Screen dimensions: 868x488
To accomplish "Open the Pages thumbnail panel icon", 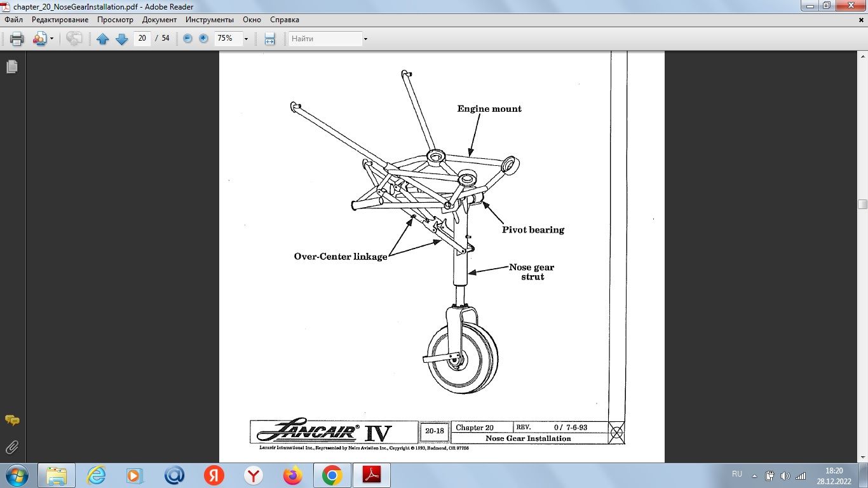I will [11, 67].
